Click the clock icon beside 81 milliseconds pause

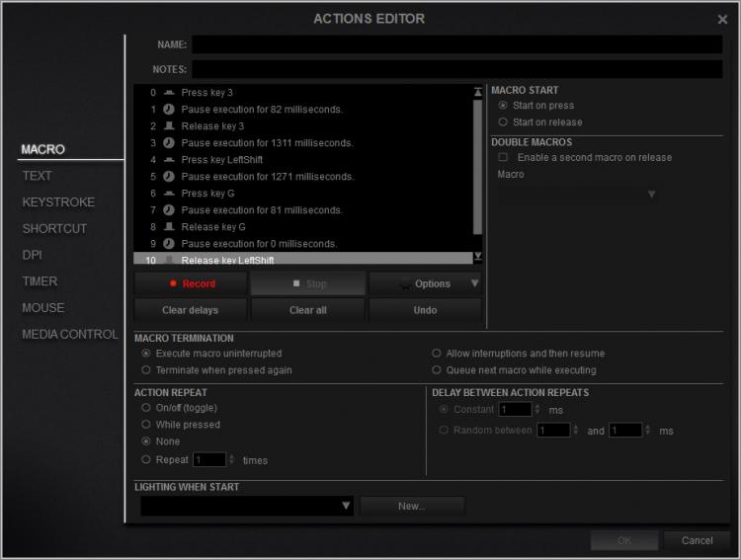[169, 209]
